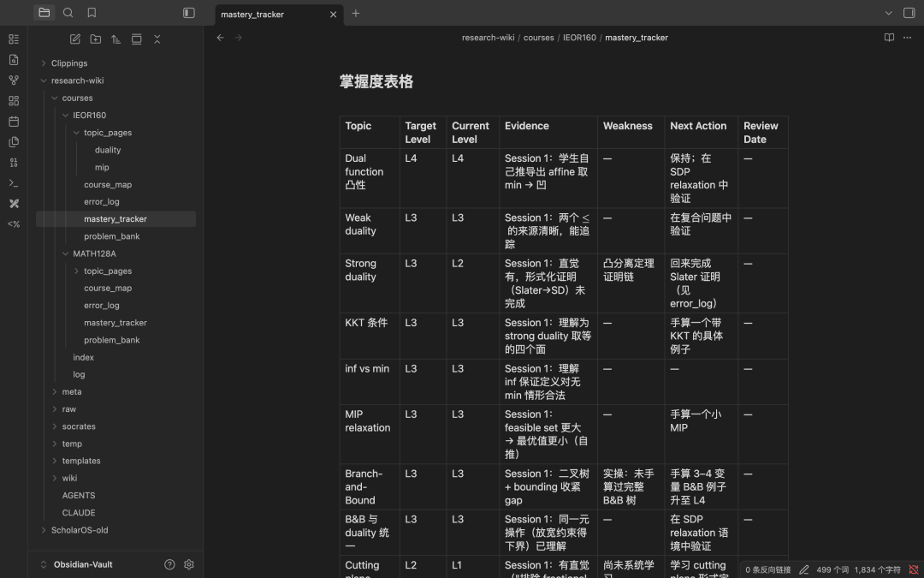Open problem_bank under MATH128A
The width and height of the screenshot is (924, 578).
pyautogui.click(x=112, y=340)
